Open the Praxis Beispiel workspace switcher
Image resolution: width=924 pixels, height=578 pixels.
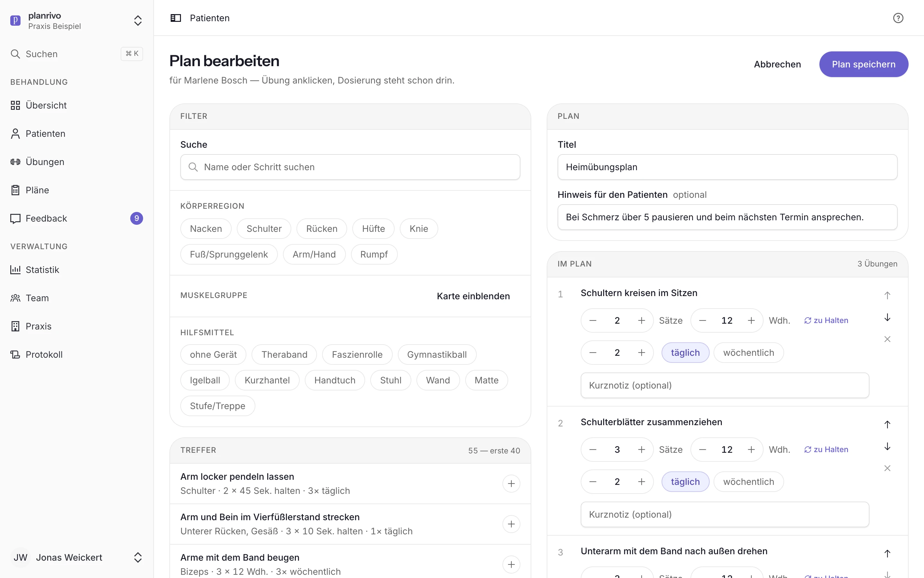pyautogui.click(x=76, y=21)
